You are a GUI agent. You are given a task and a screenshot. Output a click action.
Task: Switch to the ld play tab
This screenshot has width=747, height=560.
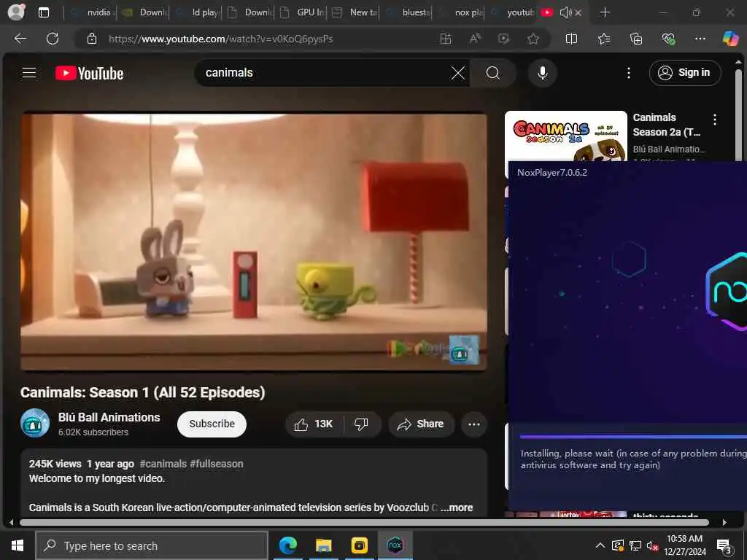click(x=197, y=12)
